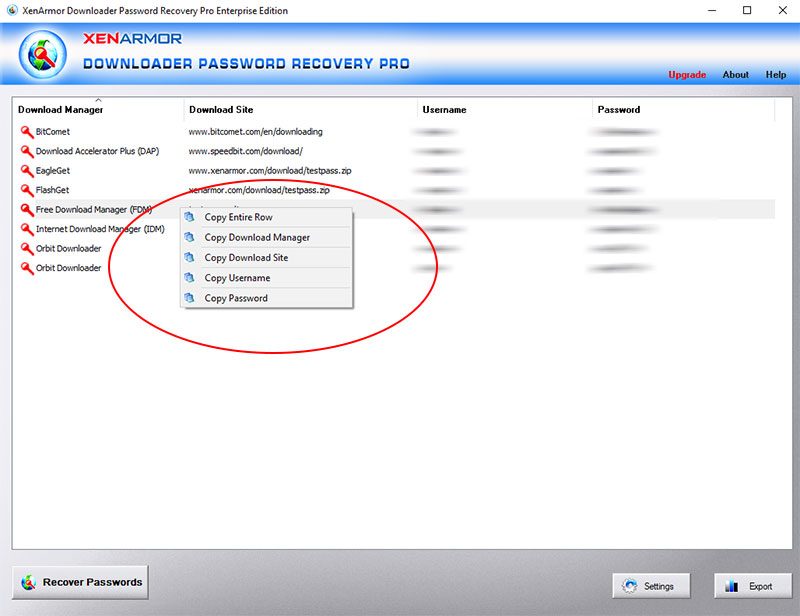Click www.speedbit.com/download/ site cell

point(245,151)
